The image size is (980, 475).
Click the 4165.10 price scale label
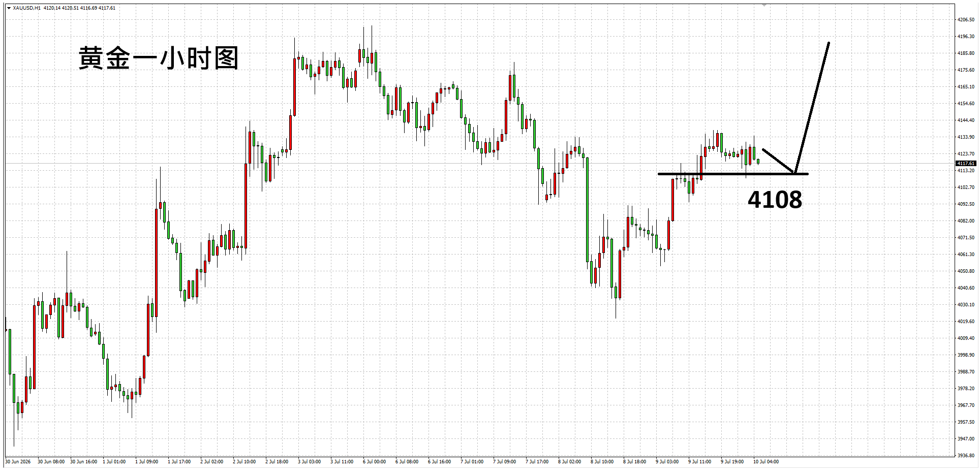966,87
